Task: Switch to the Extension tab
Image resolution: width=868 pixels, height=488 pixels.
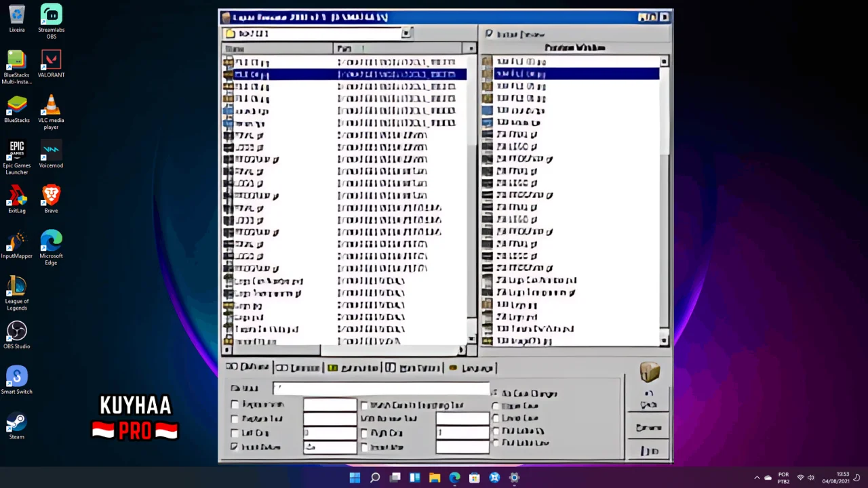Action: (x=298, y=367)
